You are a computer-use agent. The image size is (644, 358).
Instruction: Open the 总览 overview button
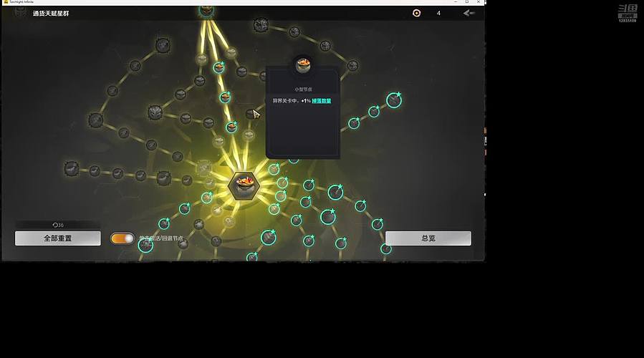coord(428,238)
